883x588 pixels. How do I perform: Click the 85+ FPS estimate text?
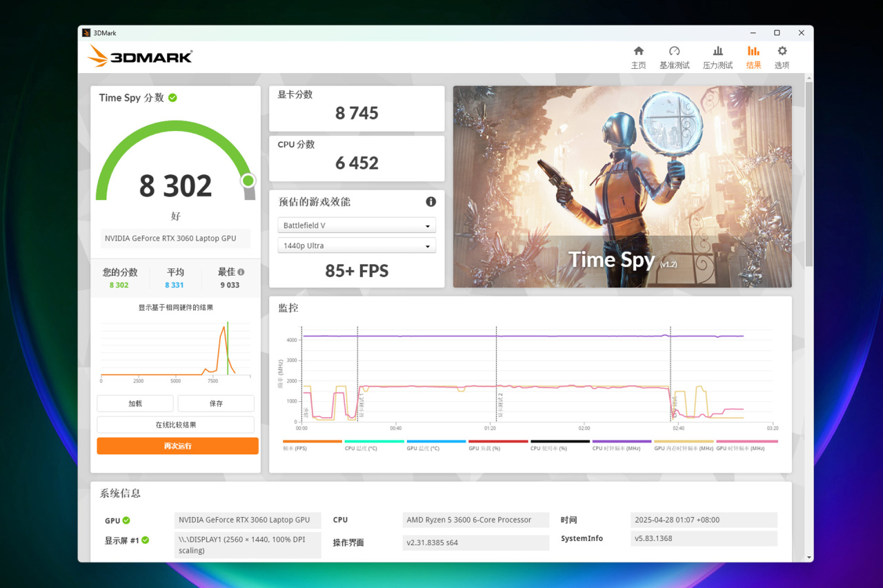click(x=357, y=271)
